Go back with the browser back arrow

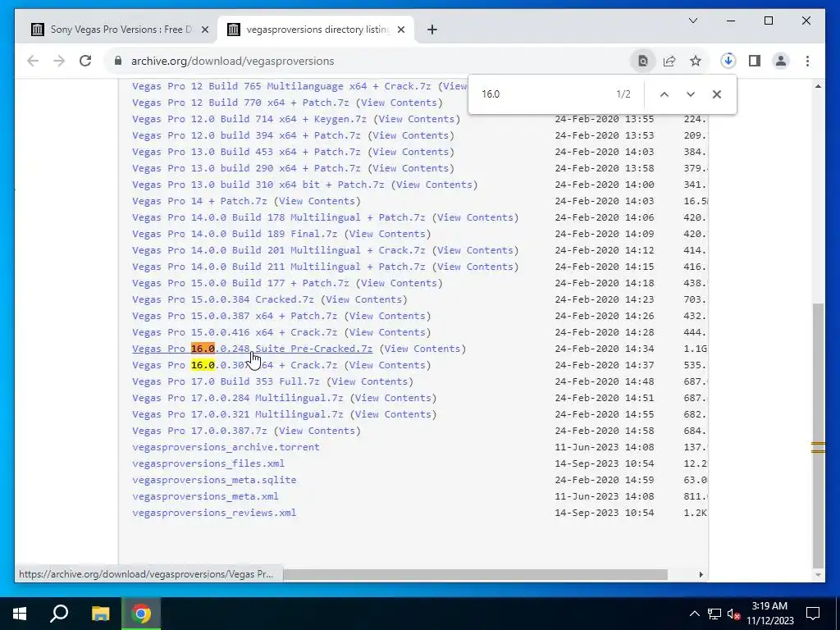click(x=33, y=61)
